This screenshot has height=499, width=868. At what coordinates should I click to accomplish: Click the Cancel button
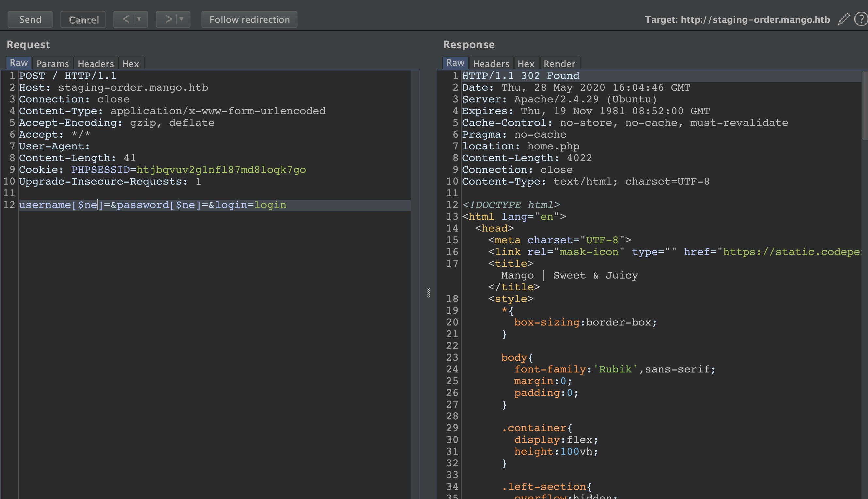pyautogui.click(x=83, y=20)
